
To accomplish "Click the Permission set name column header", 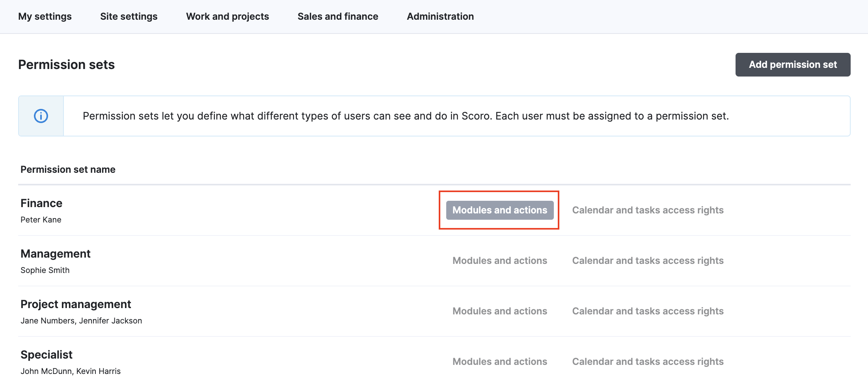I will click(x=68, y=170).
